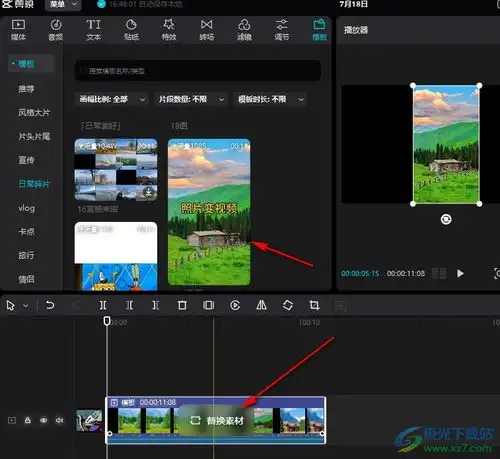Select the 风格大片 category in sidebar
Screen dimensions: 500x459
(x=34, y=113)
